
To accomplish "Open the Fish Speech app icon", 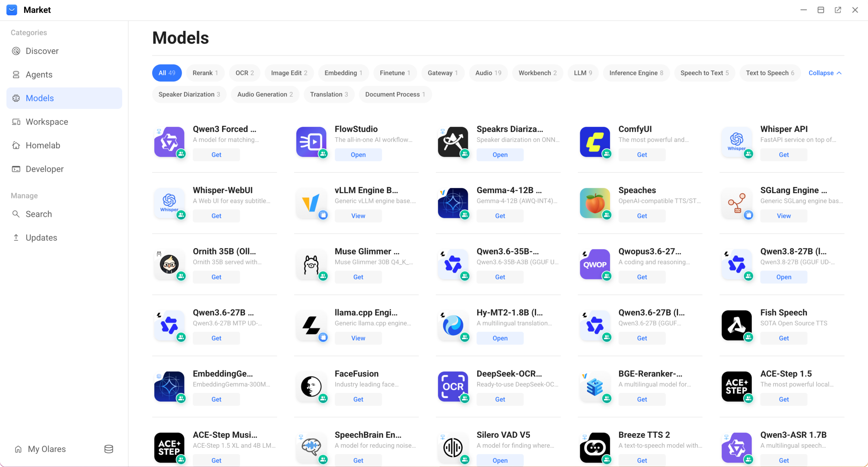I will tap(736, 325).
